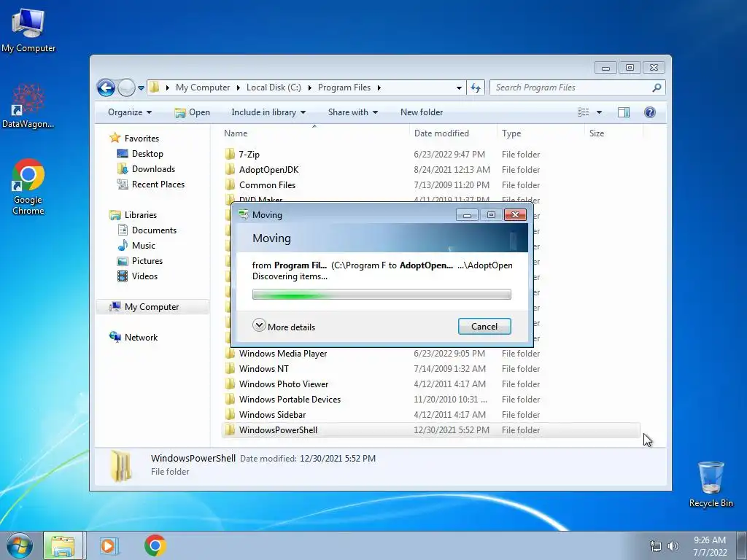Select the Common Files folder

(x=267, y=184)
